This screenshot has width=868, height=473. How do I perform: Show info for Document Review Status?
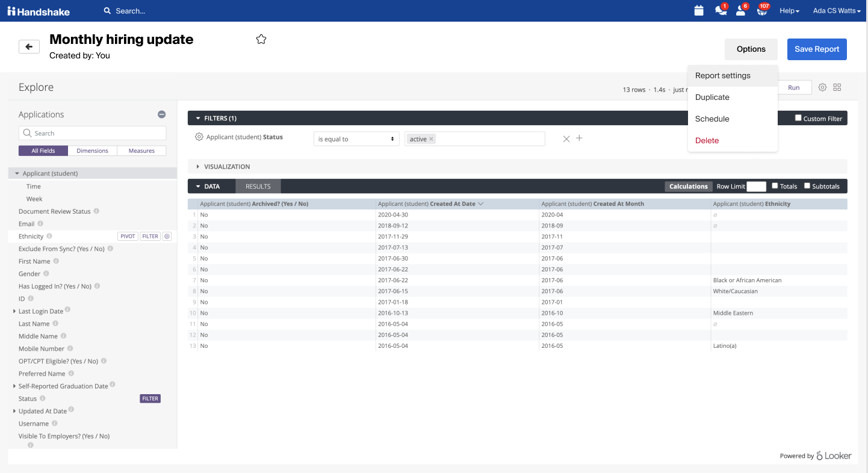pos(96,211)
